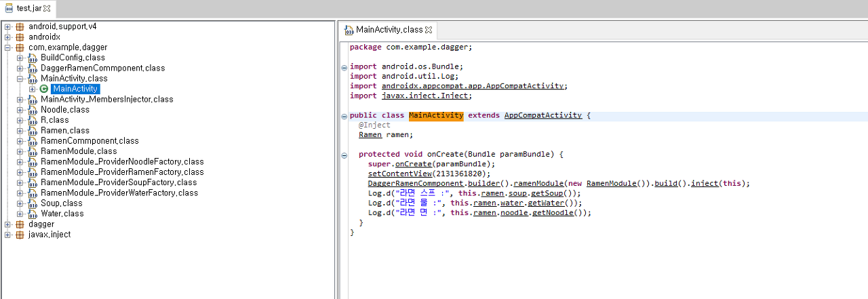Open the AppCompatActivity link after extends
Screen dimensions: 868x299
pos(543,115)
